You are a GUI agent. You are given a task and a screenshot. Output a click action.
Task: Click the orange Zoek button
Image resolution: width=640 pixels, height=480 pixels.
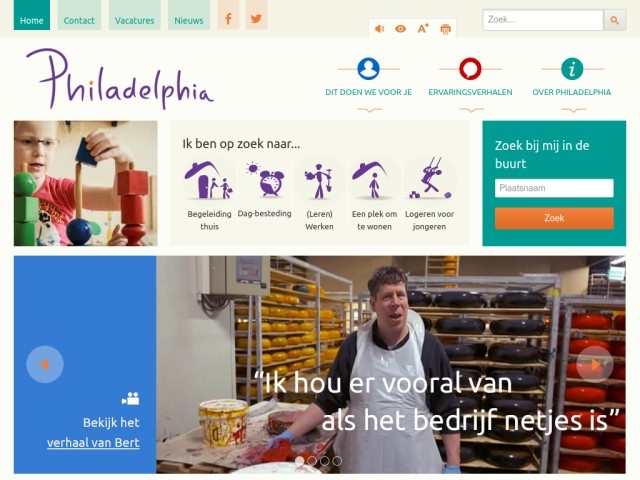pos(554,218)
